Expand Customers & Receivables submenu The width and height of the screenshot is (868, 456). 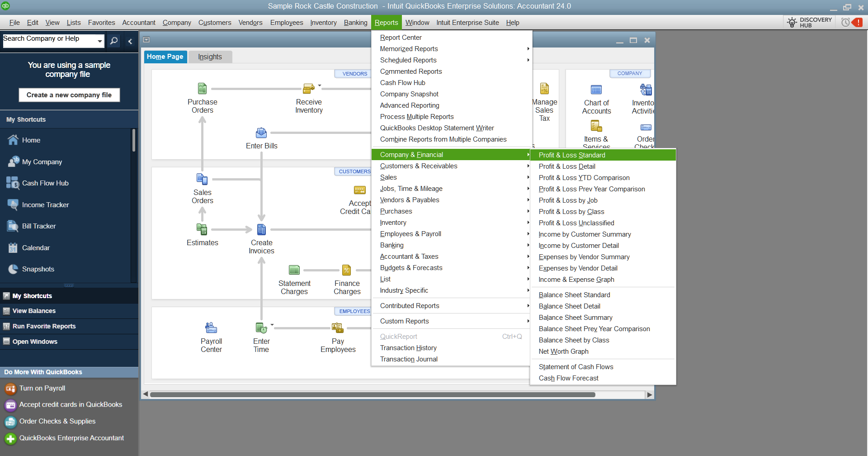[451, 166]
